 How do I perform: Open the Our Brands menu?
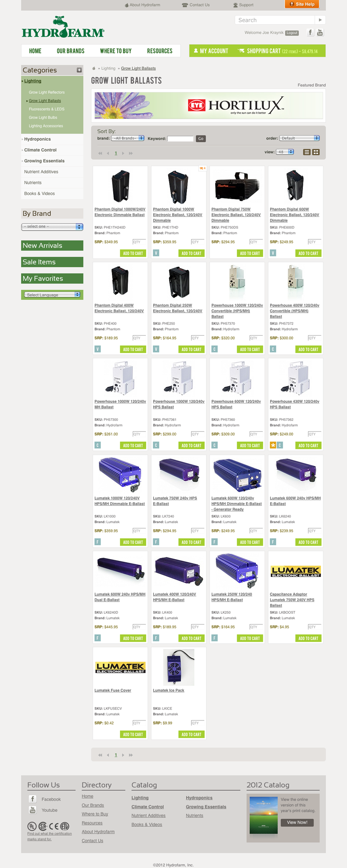coord(71,51)
